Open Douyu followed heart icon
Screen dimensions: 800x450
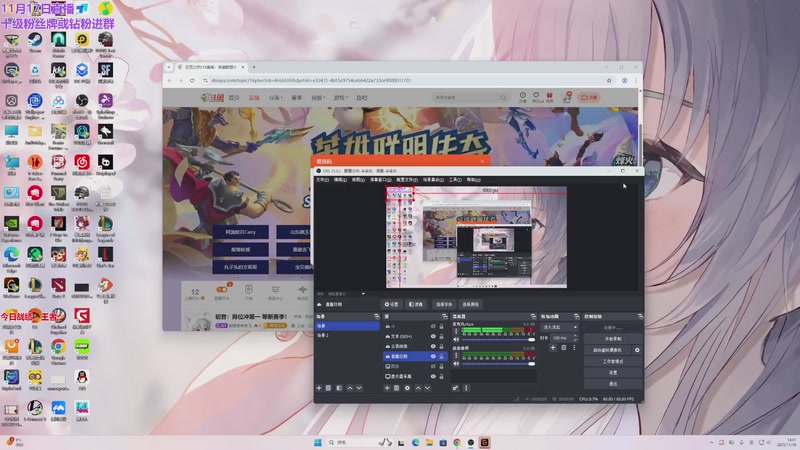click(536, 97)
